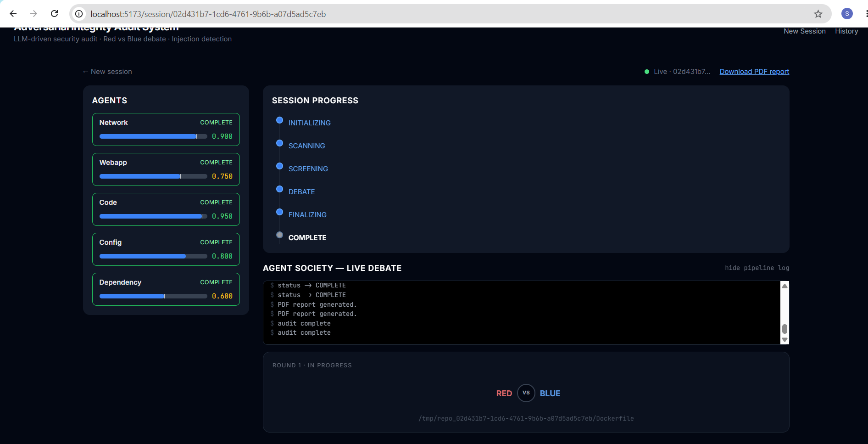Image resolution: width=868 pixels, height=444 pixels.
Task: Click the AGENTS panel heading
Action: click(110, 101)
